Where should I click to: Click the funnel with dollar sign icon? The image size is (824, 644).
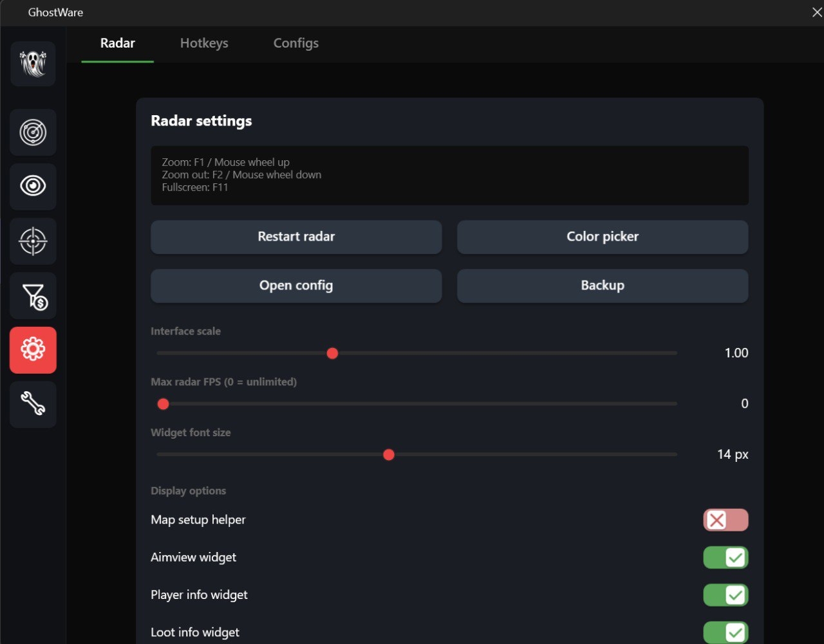pos(33,296)
